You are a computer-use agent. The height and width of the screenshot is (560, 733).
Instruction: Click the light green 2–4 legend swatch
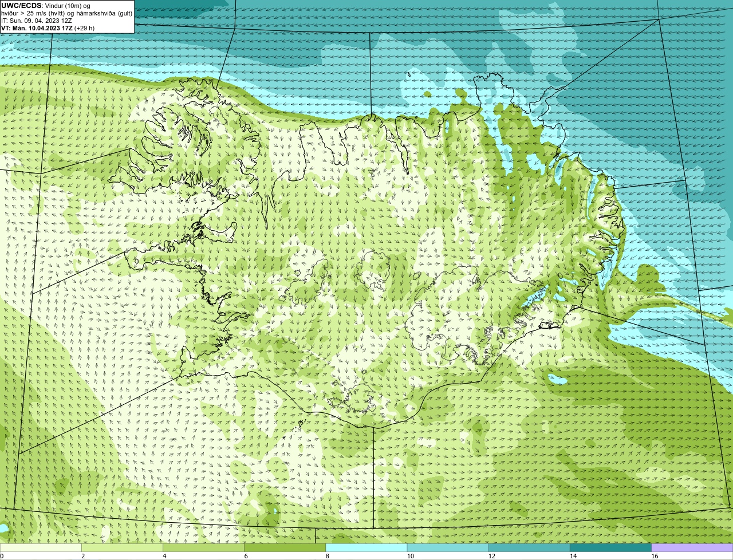pyautogui.click(x=123, y=547)
